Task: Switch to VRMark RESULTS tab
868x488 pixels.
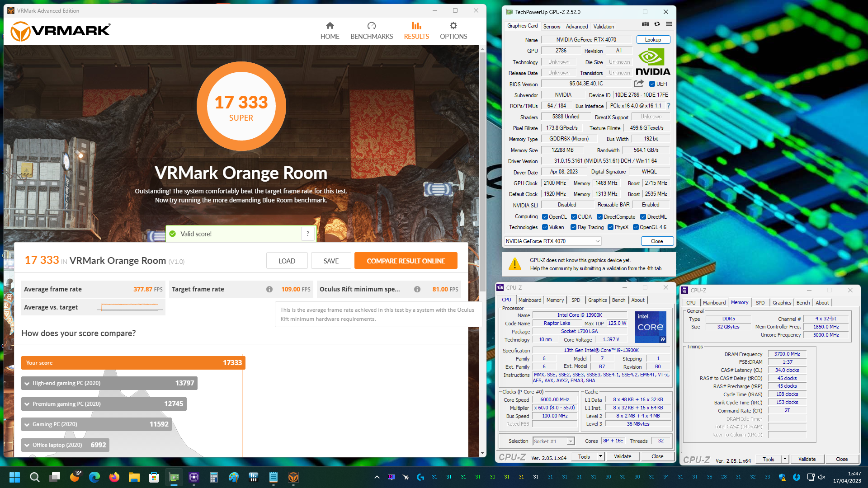Action: click(416, 31)
